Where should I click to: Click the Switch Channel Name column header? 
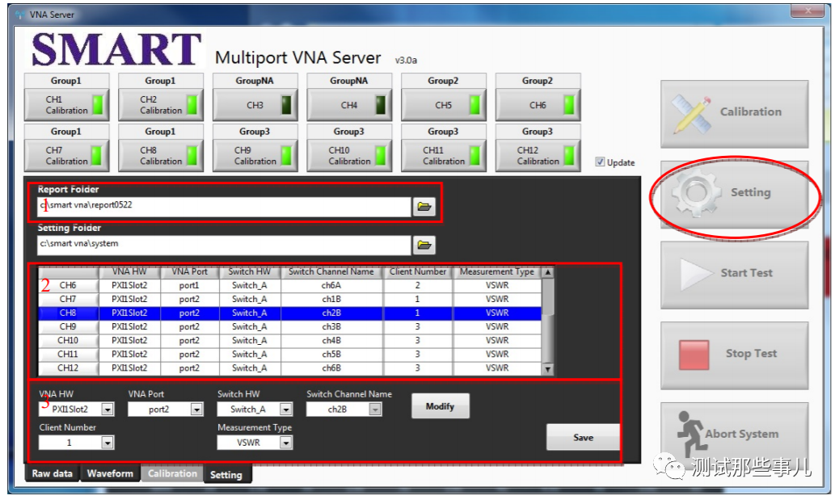pos(331,272)
